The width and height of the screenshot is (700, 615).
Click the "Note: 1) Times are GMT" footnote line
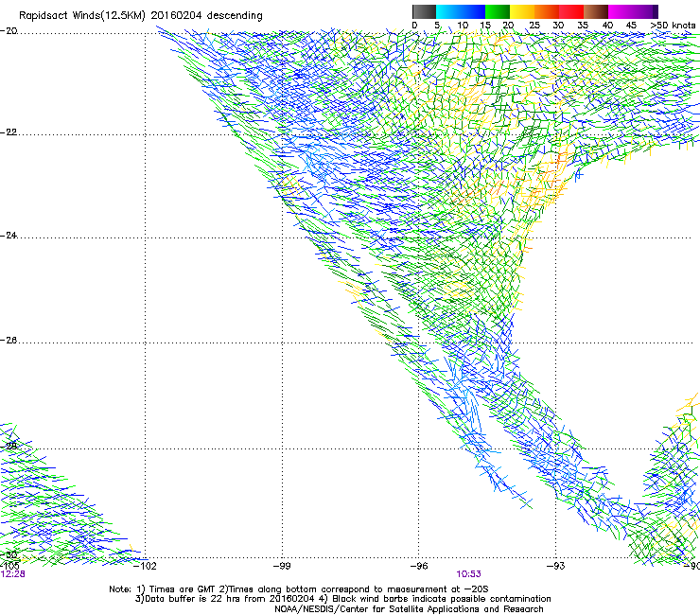coord(299,589)
